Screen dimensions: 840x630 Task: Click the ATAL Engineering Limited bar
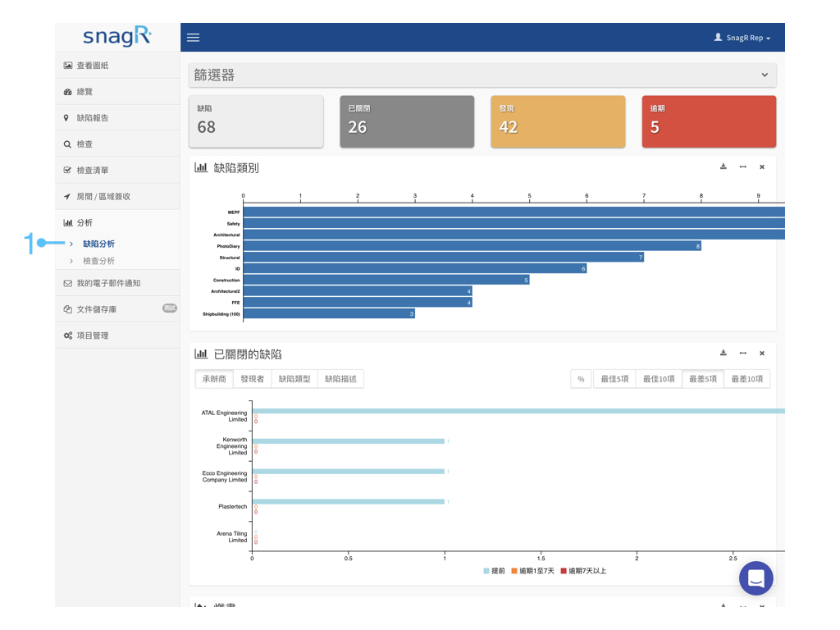(518, 411)
